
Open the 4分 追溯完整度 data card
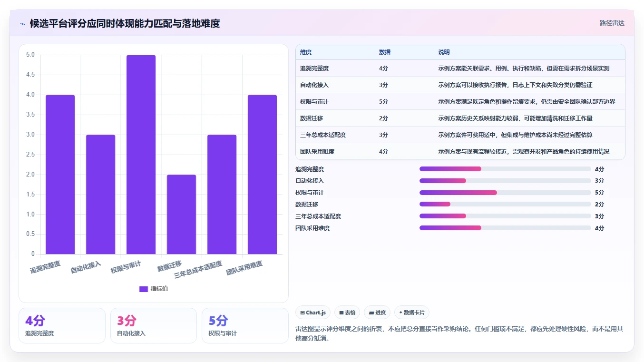62,325
